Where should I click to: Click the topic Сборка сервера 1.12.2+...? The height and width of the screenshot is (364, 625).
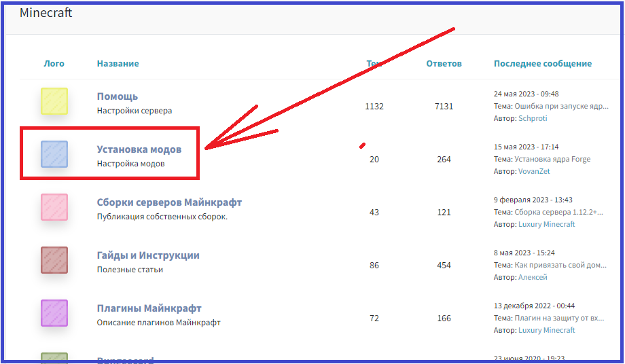click(x=558, y=213)
